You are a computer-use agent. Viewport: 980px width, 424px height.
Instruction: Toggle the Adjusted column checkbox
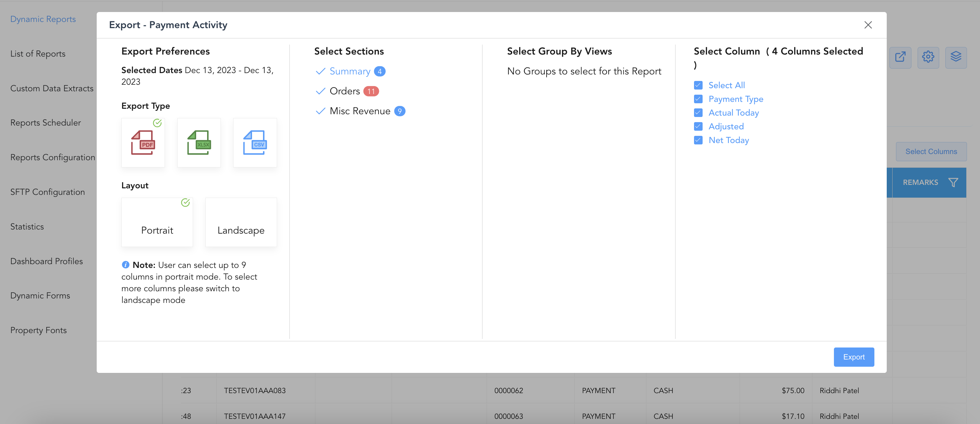click(x=698, y=126)
